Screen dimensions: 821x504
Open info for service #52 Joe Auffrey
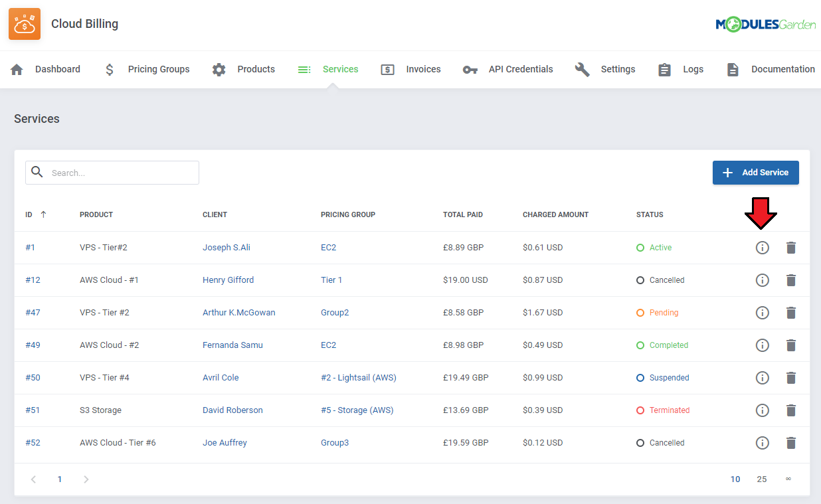[763, 443]
